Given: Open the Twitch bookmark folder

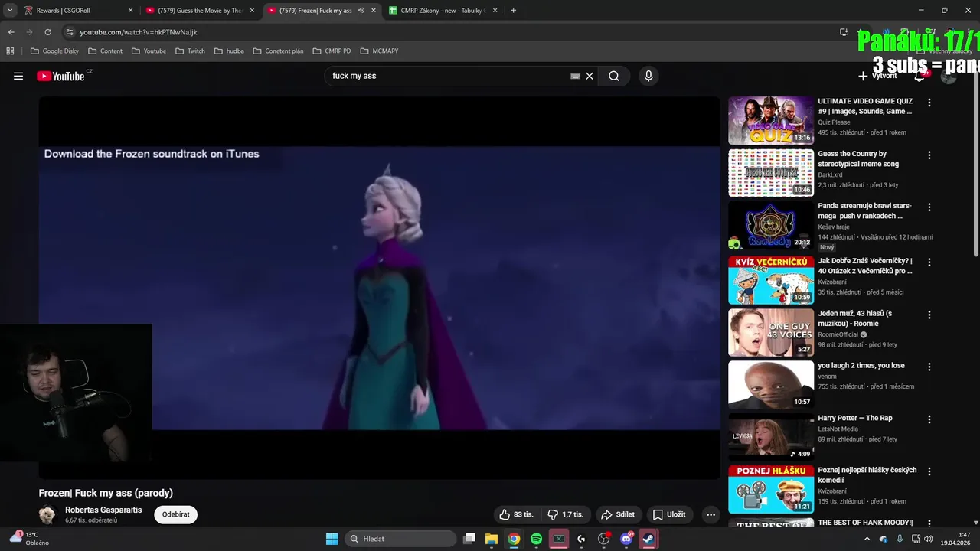Looking at the screenshot, I should 190,51.
